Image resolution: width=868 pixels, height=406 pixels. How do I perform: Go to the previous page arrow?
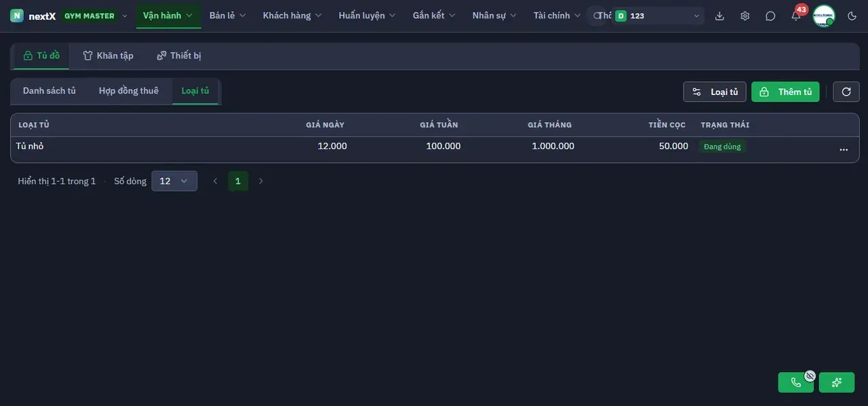[215, 181]
